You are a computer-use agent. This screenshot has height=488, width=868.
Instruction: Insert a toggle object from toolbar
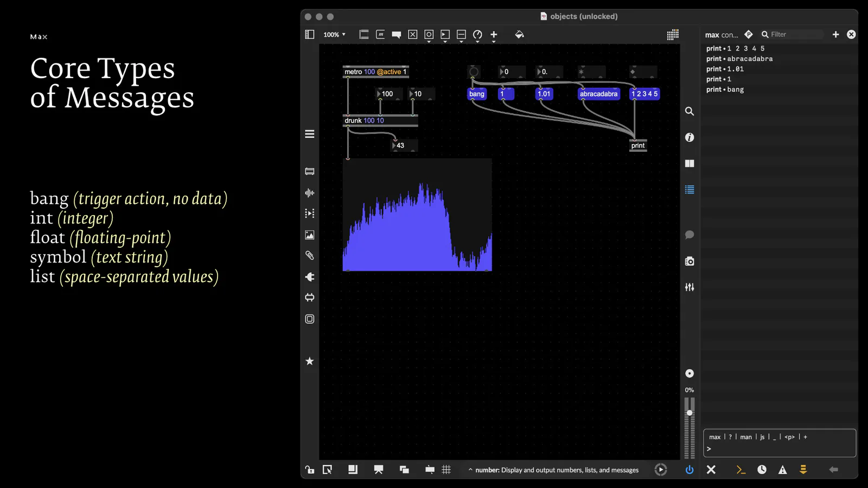click(x=413, y=35)
